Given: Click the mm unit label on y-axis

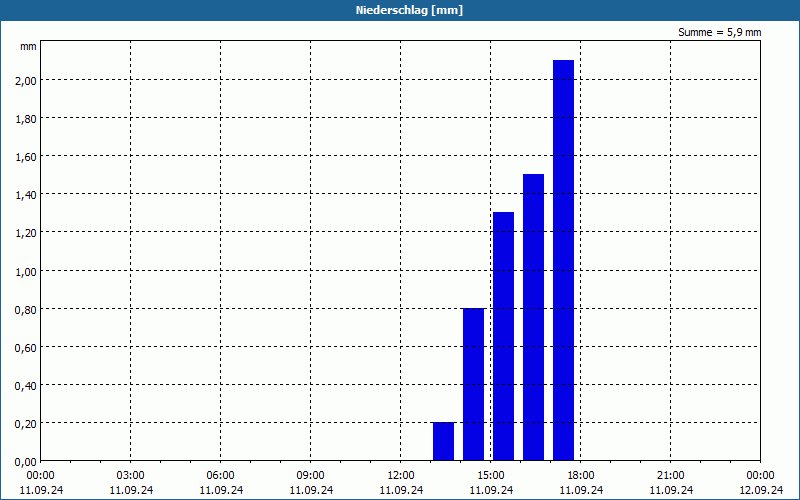Looking at the screenshot, I should pos(28,47).
